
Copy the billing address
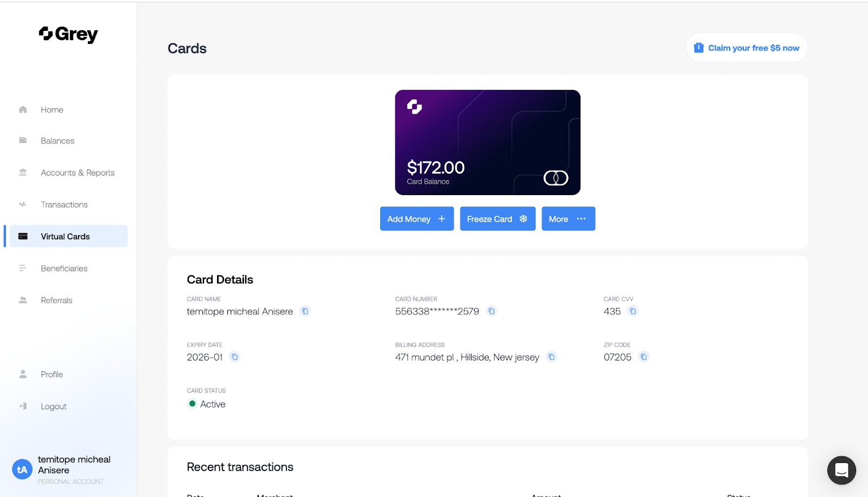coord(552,357)
